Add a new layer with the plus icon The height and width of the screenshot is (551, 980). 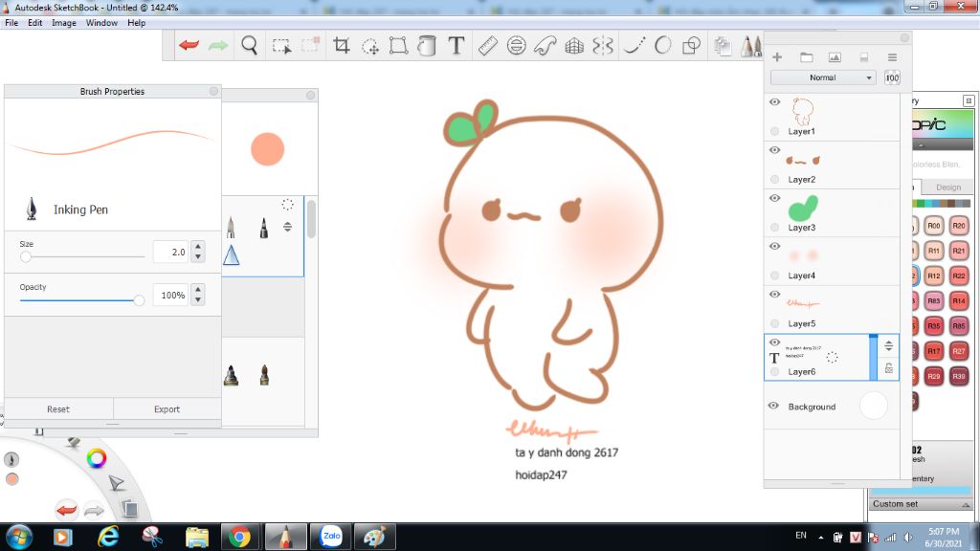click(777, 57)
